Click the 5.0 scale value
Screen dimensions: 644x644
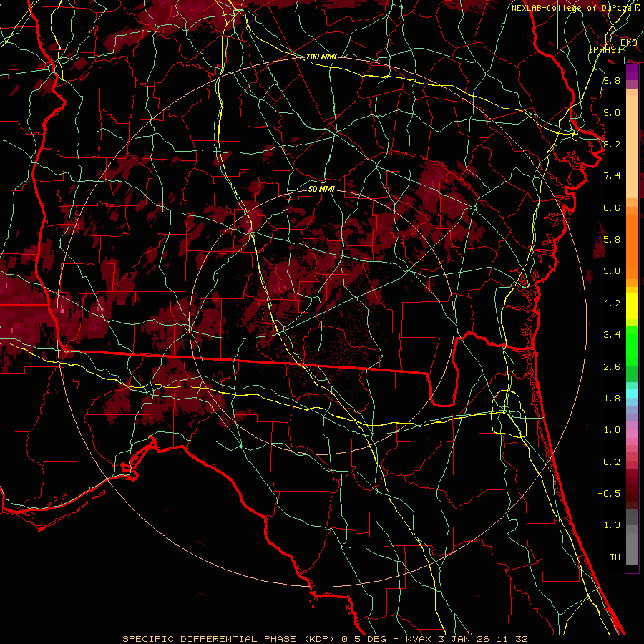[612, 271]
